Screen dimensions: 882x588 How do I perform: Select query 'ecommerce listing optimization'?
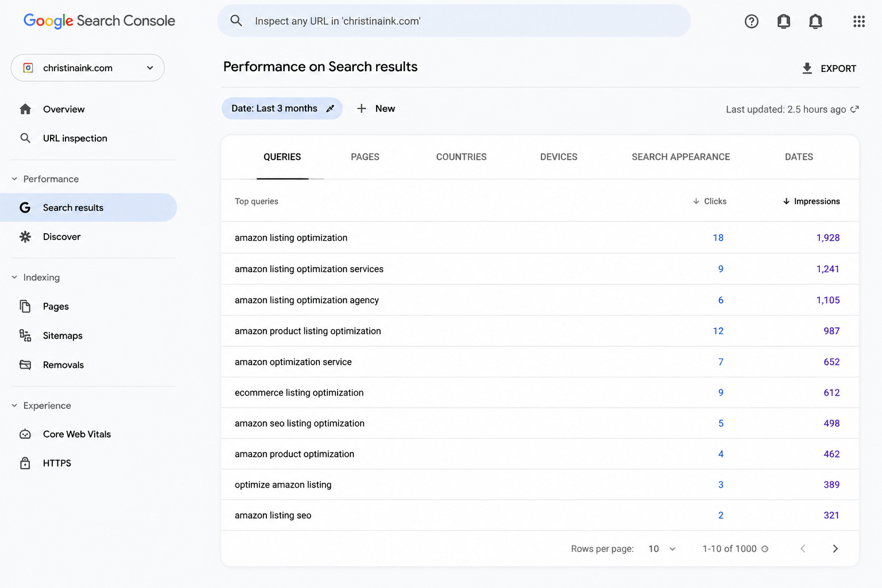click(299, 393)
